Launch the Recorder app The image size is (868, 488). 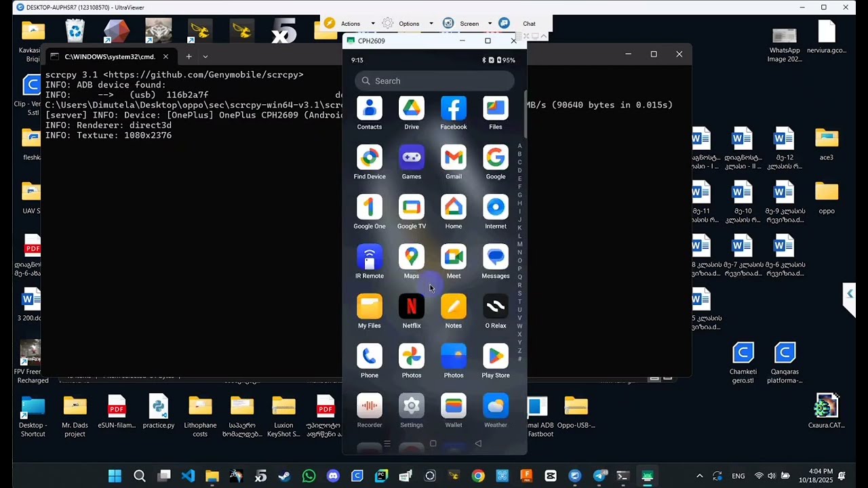tap(370, 409)
